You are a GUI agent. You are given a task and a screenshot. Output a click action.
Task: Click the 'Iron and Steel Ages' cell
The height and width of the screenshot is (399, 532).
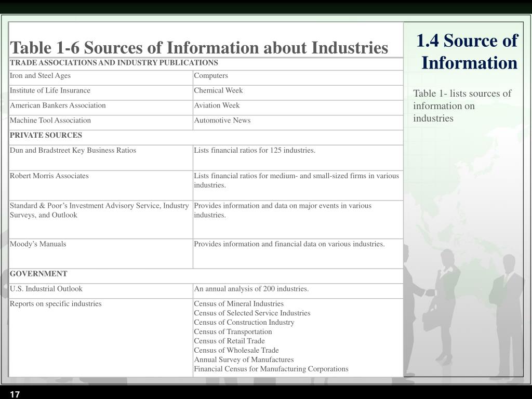click(101, 78)
